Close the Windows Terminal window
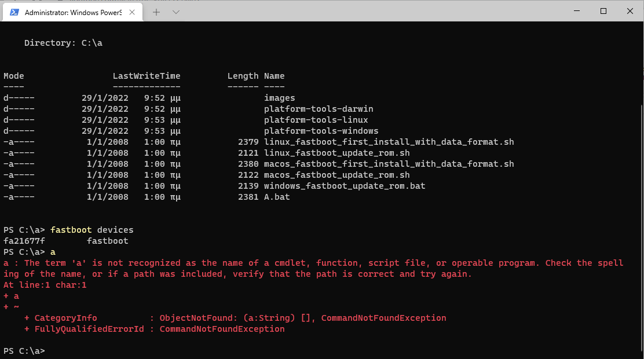This screenshot has width=644, height=359. [x=630, y=11]
